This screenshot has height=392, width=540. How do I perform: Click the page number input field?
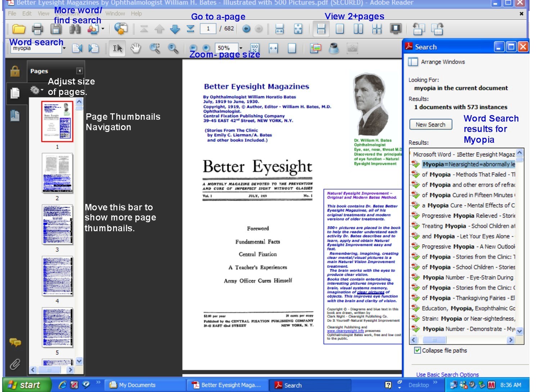pos(208,28)
